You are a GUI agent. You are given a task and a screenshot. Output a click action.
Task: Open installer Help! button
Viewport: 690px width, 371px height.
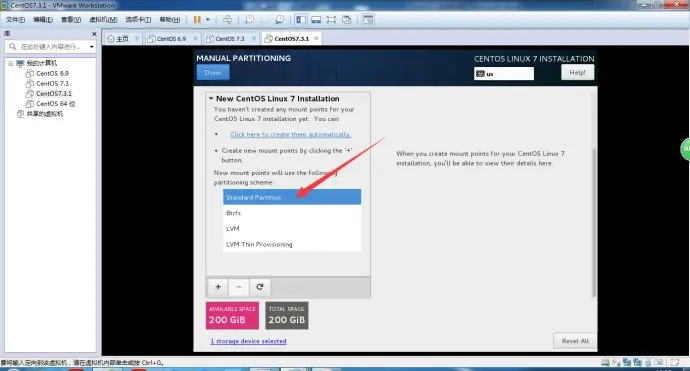coord(577,72)
